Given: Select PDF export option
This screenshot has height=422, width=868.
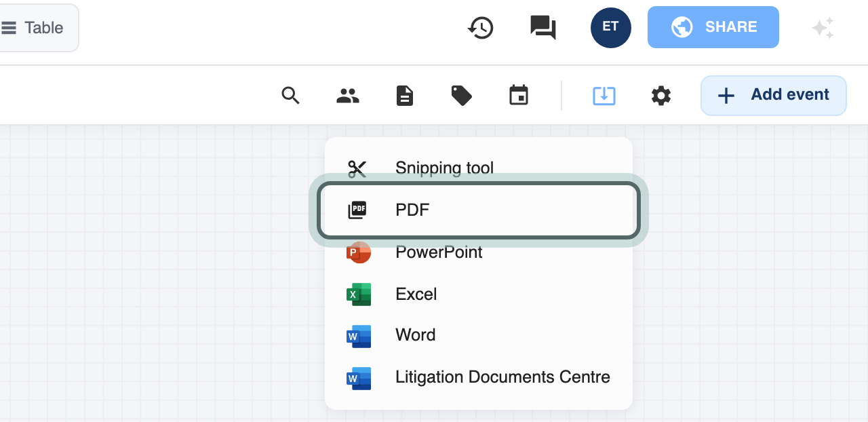Looking at the screenshot, I should point(479,210).
